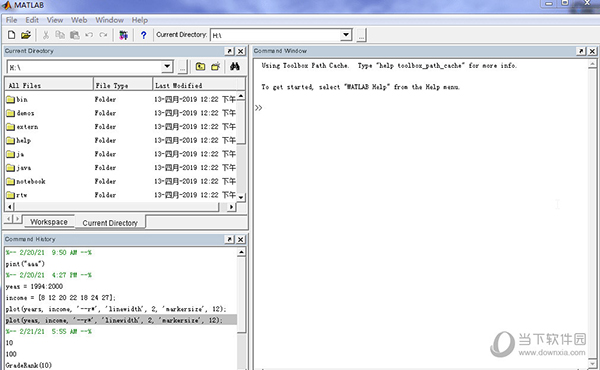Select the notebook folder

[26, 181]
